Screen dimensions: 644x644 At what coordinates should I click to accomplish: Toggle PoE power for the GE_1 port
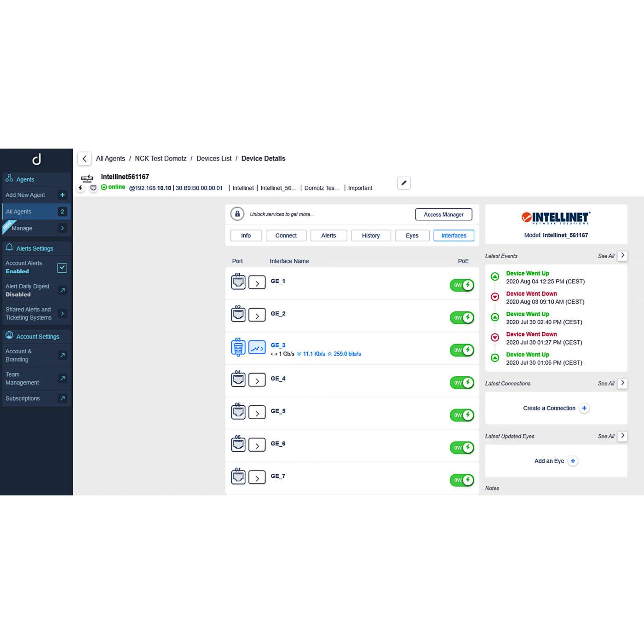point(461,285)
